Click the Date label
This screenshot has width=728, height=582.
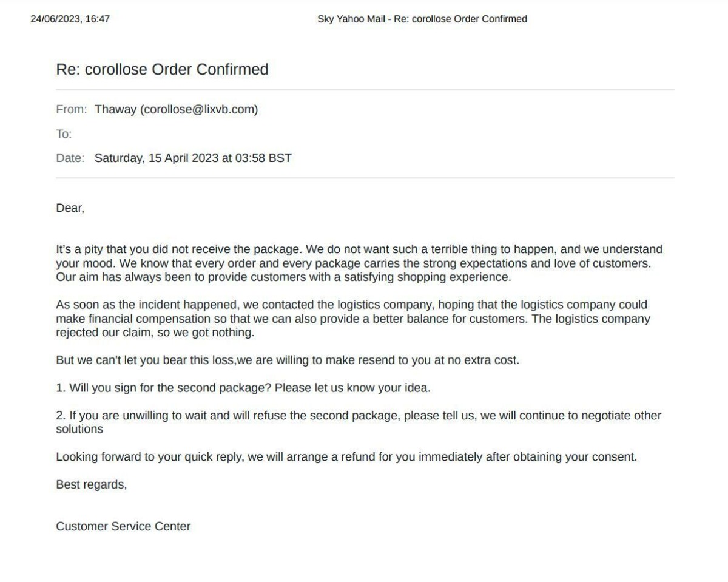(70, 158)
